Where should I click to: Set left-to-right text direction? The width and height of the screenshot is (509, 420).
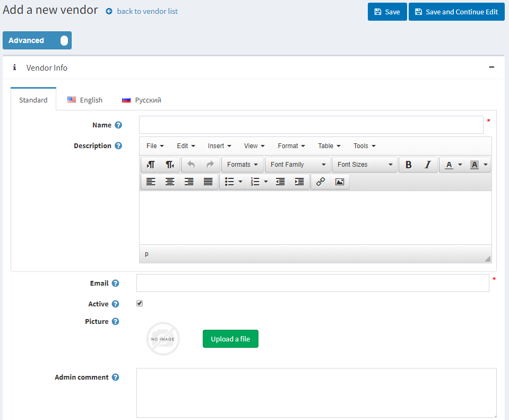pyautogui.click(x=151, y=165)
